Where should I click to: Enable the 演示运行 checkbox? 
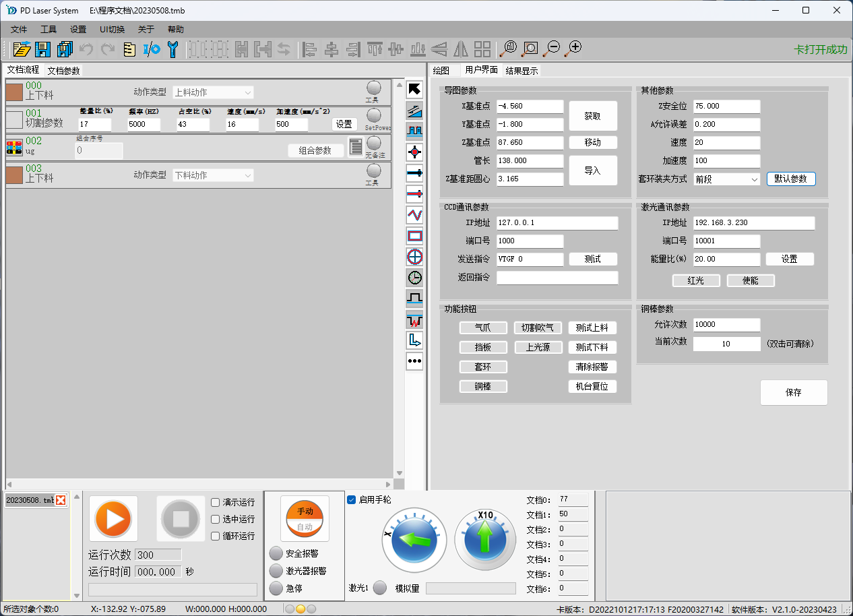point(216,502)
